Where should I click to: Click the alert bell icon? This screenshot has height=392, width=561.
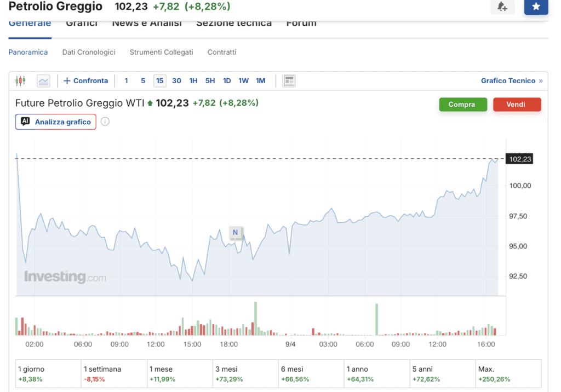pyautogui.click(x=502, y=7)
